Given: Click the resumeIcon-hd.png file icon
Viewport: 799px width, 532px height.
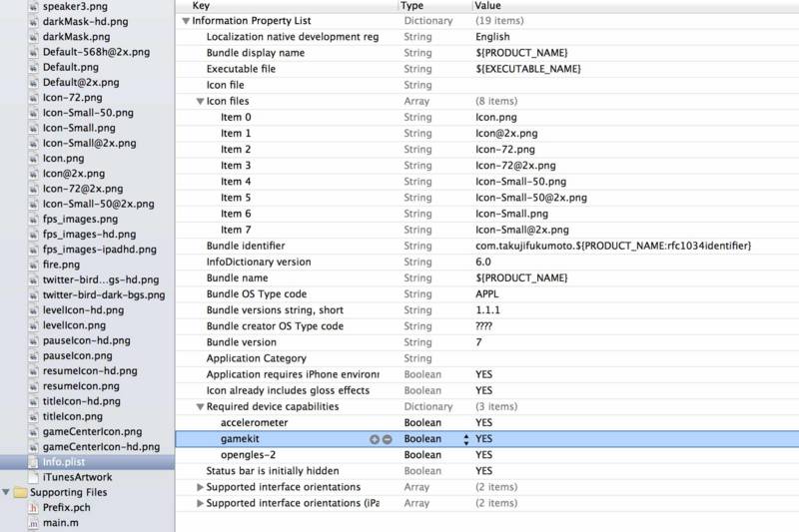Looking at the screenshot, I should pyautogui.click(x=33, y=371).
